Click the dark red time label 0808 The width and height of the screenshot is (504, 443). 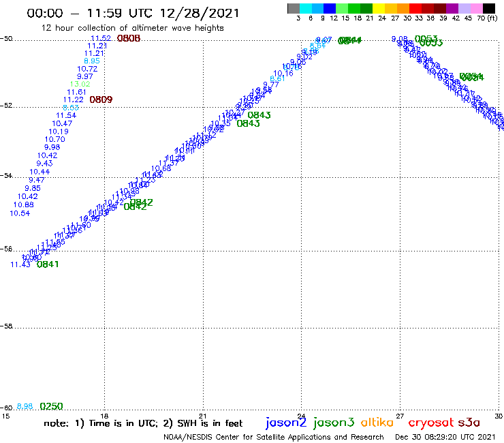click(129, 38)
